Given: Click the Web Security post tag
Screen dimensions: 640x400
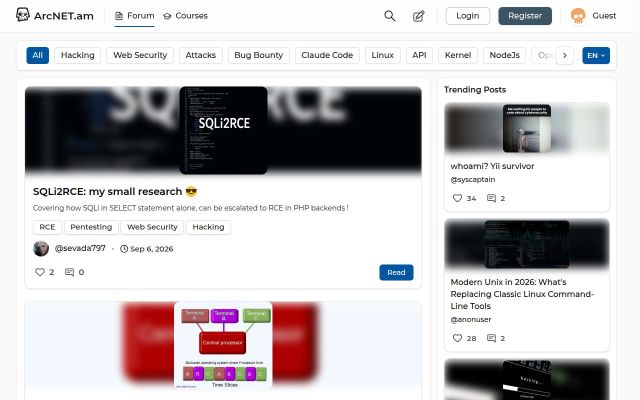Looking at the screenshot, I should pos(152,227).
